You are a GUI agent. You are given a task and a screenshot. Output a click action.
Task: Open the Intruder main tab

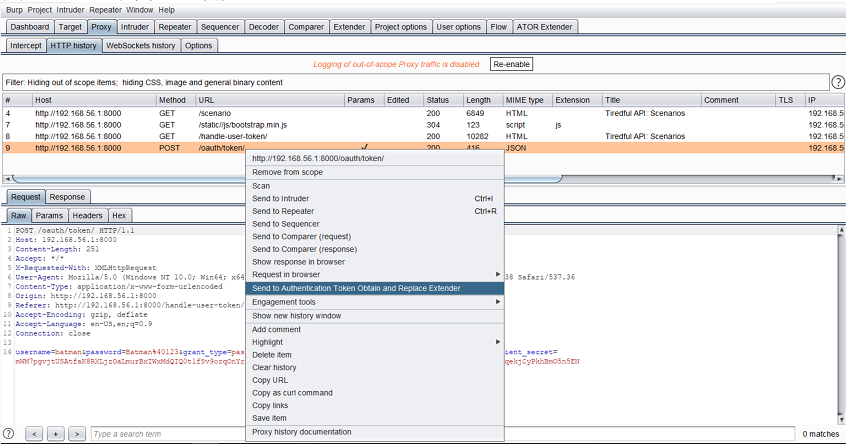pos(134,27)
